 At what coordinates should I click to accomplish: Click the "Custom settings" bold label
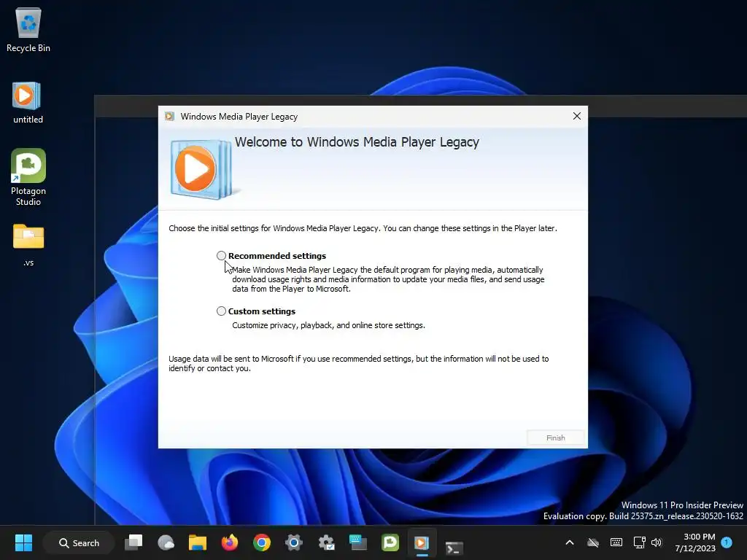262,311
